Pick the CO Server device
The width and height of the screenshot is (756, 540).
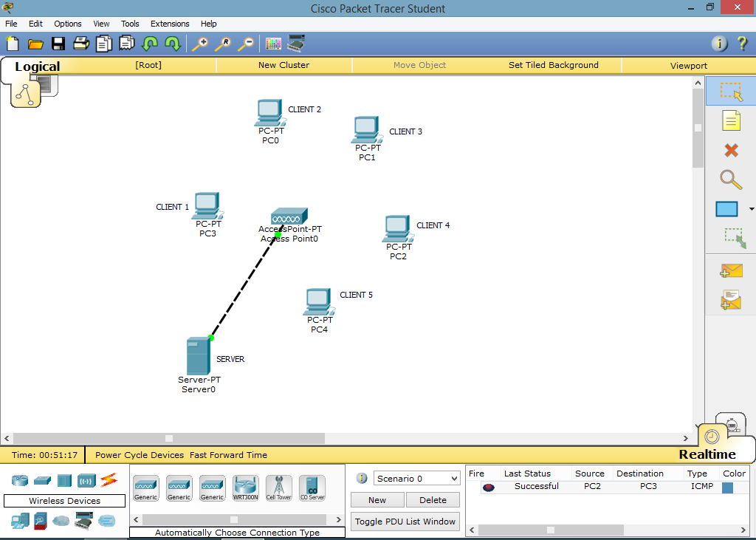coord(312,488)
